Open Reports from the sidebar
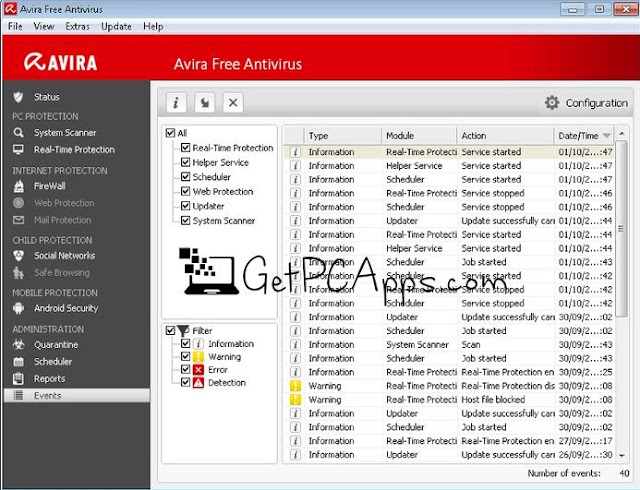The image size is (640, 490). (49, 379)
